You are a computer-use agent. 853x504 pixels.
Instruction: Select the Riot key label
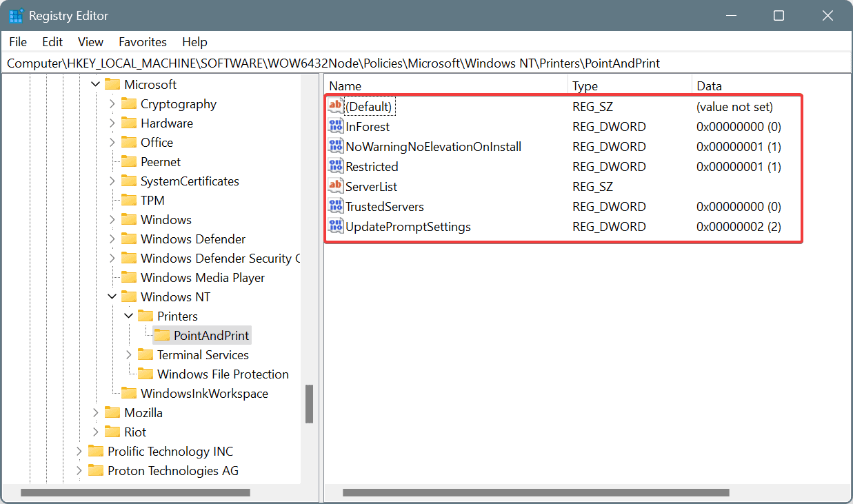(135, 432)
